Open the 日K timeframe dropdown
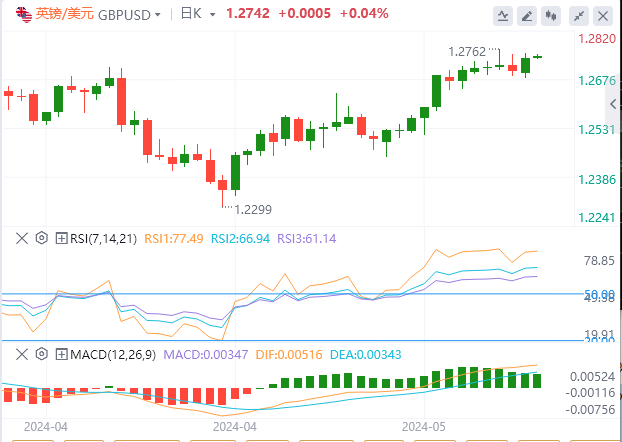This screenshot has height=442, width=622. pyautogui.click(x=195, y=15)
